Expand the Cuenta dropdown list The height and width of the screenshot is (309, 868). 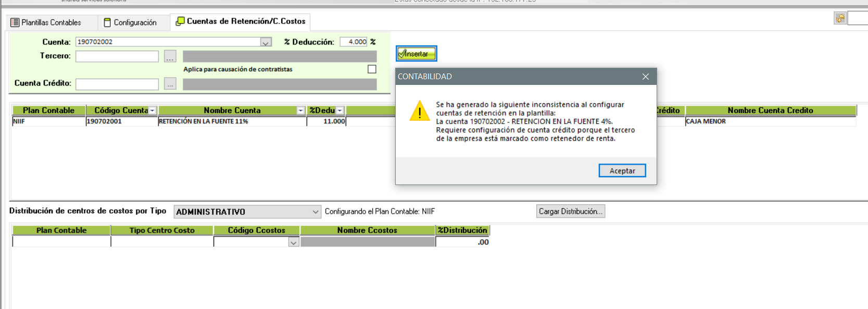pyautogui.click(x=266, y=42)
